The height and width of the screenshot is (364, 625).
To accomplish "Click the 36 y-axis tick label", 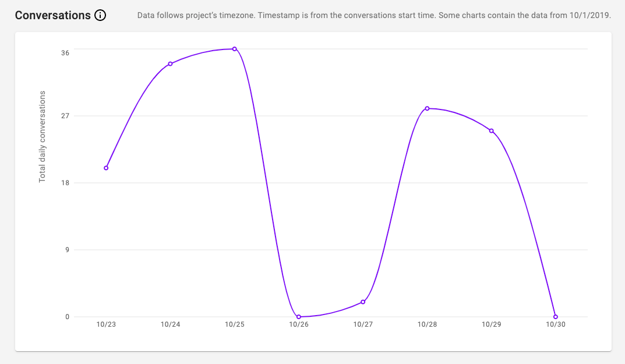I will [x=65, y=53].
